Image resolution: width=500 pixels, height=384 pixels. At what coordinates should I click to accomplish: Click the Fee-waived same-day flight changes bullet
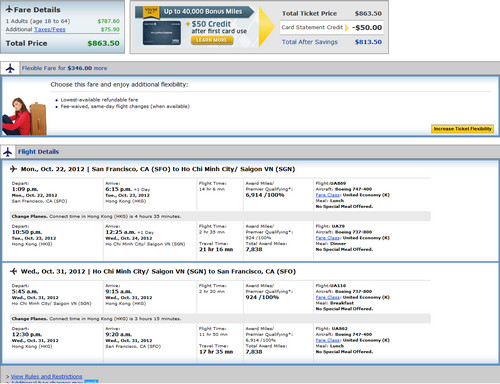point(125,106)
